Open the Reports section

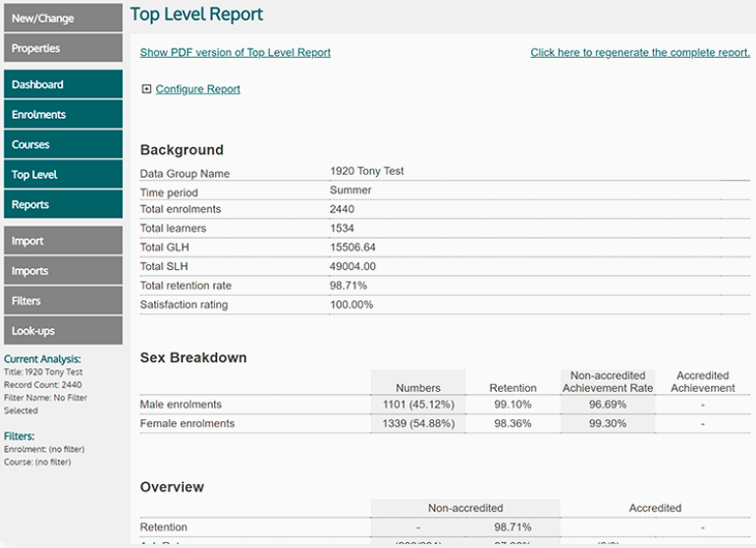[x=63, y=204]
